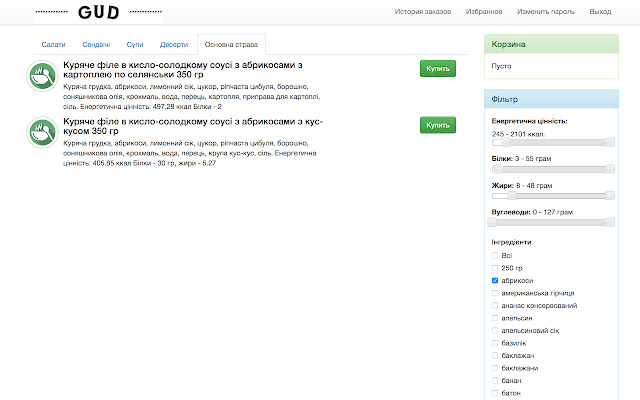Click the Енергетична цінність left slider handle

pyautogui.click(x=506, y=142)
